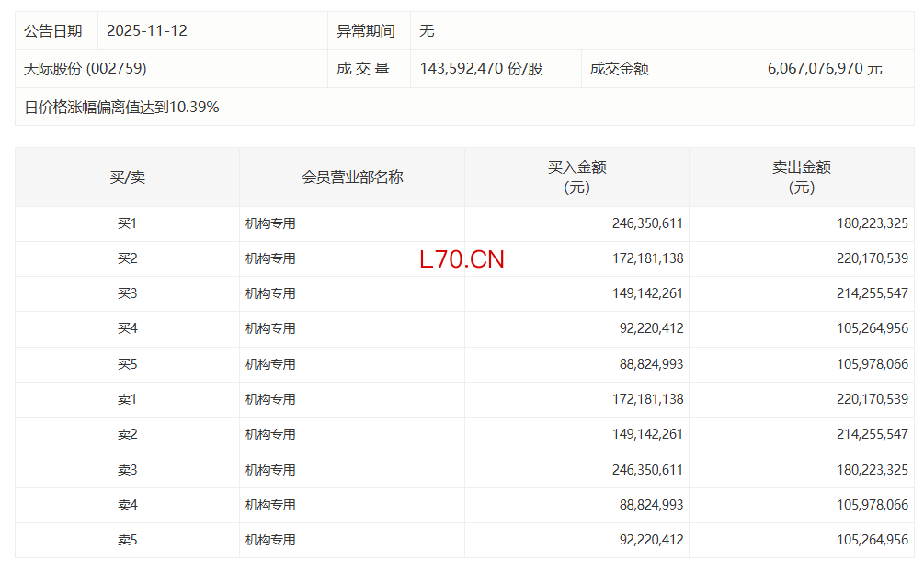924x573 pixels.
Task: Click the 日价格涨幅偏离值达到10.39% notice text
Action: click(121, 107)
